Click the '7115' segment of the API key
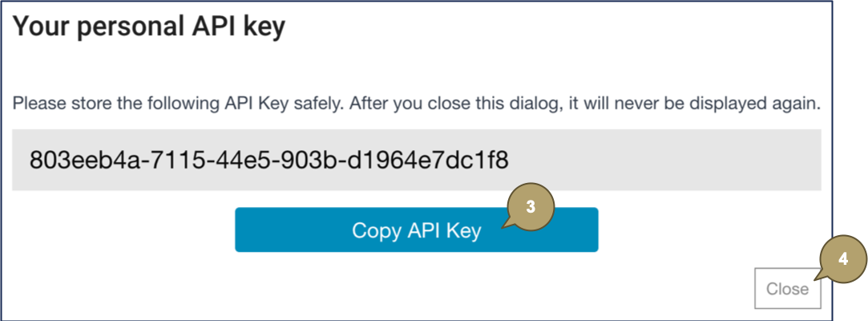 coord(164,161)
